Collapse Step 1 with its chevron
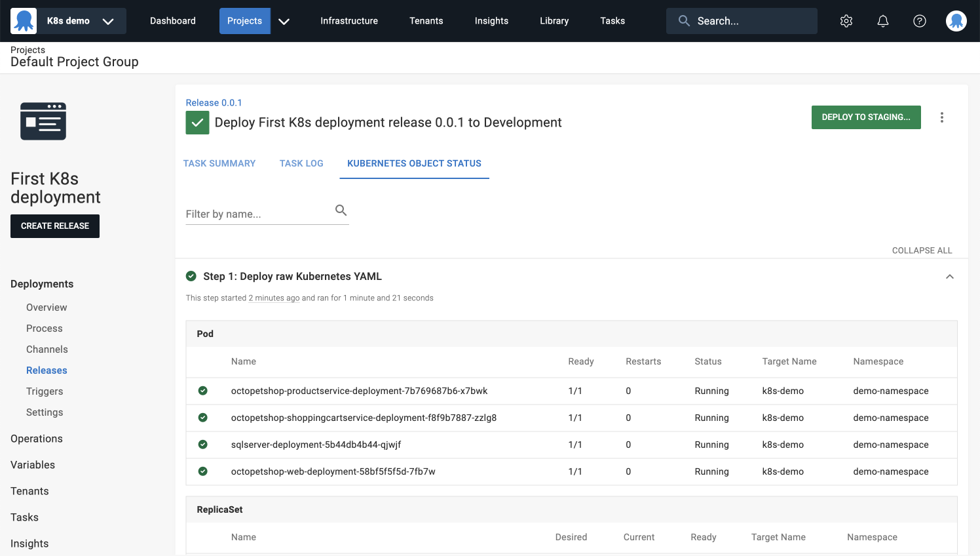This screenshot has width=980, height=556. 950,276
